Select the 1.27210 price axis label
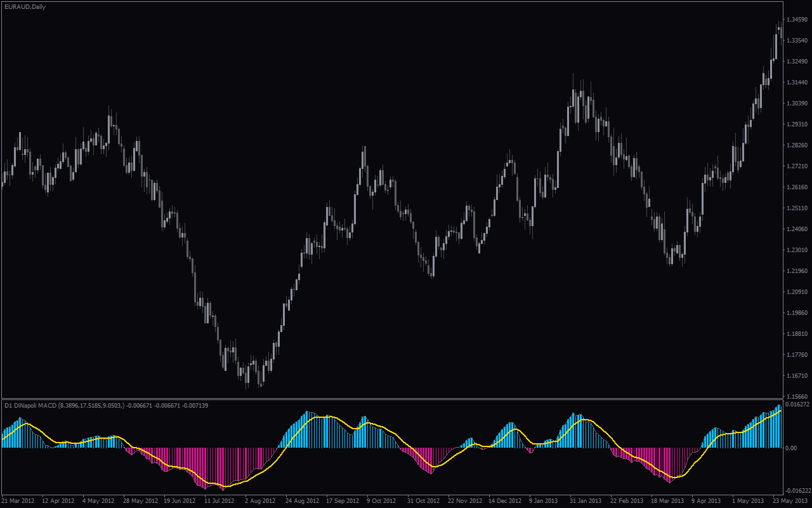The width and height of the screenshot is (812, 508). tap(797, 166)
